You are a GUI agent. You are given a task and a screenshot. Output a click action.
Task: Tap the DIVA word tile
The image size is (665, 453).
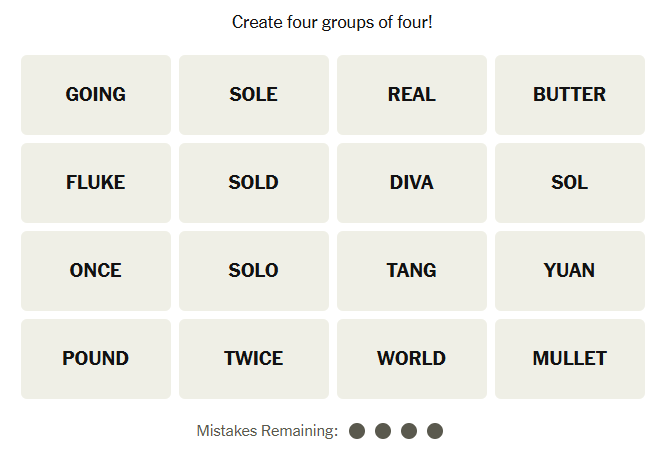[412, 183]
